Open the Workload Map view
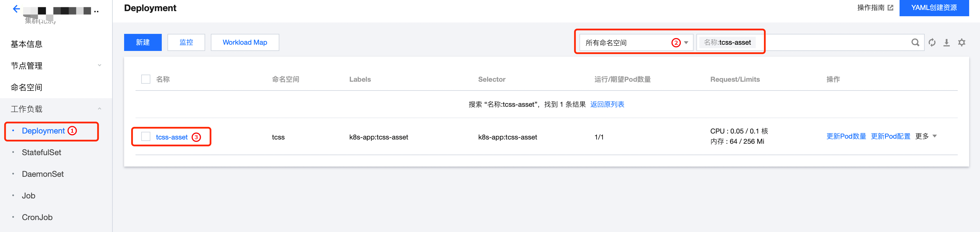The image size is (980, 232). click(x=245, y=42)
